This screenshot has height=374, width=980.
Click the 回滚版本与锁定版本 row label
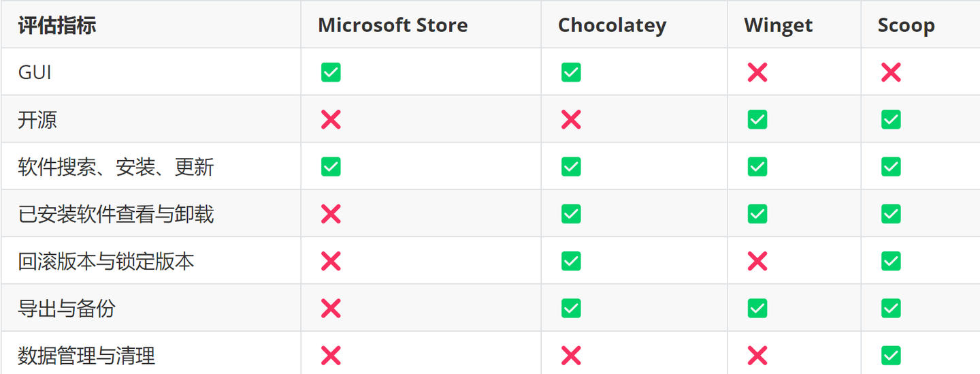106,262
